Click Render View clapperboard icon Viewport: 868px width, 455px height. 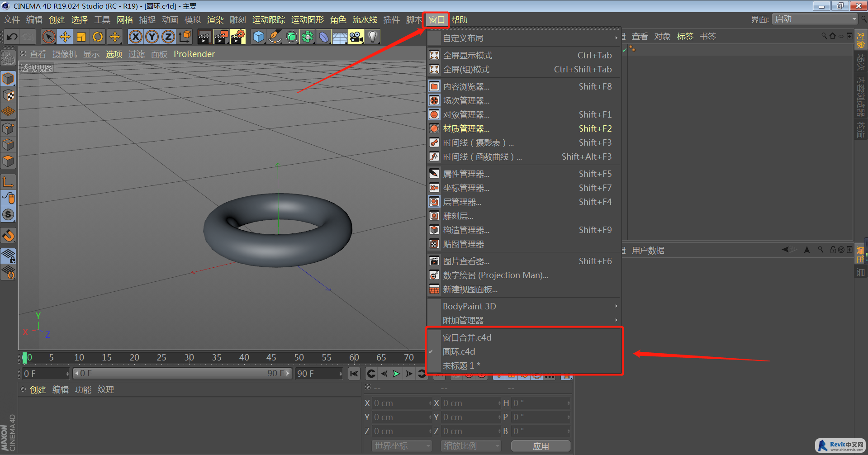[204, 37]
